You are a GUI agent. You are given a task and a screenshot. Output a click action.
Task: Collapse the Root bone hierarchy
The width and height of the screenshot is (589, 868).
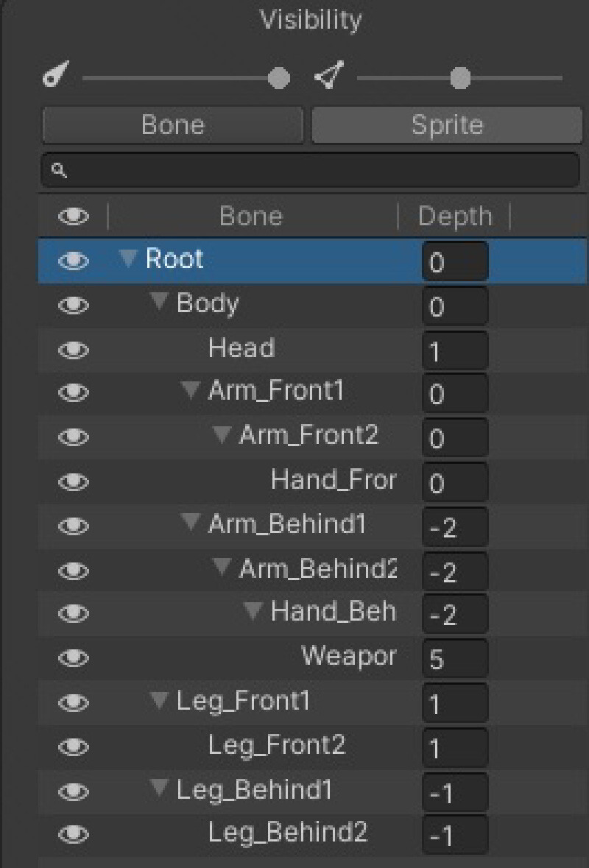[x=129, y=258]
